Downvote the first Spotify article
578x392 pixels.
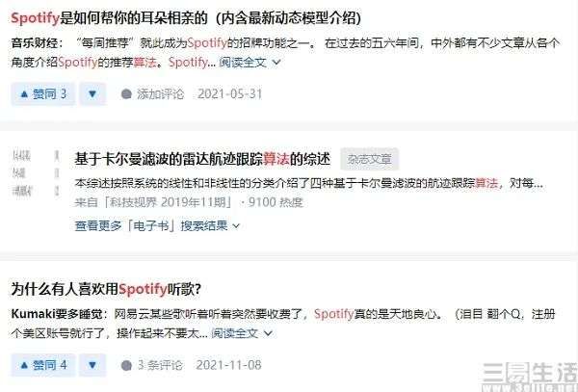point(92,94)
